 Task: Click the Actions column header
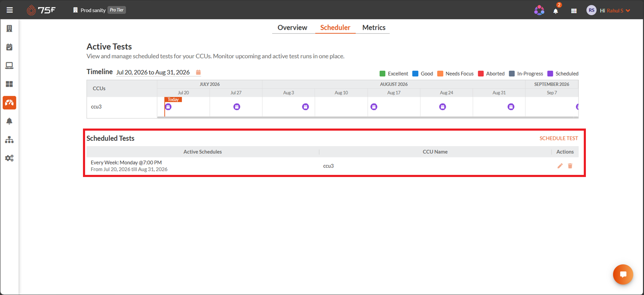[565, 152]
